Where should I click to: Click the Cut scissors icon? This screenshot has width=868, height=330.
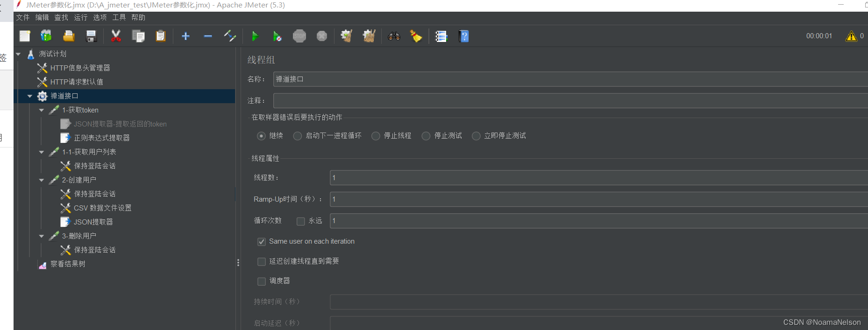click(116, 36)
